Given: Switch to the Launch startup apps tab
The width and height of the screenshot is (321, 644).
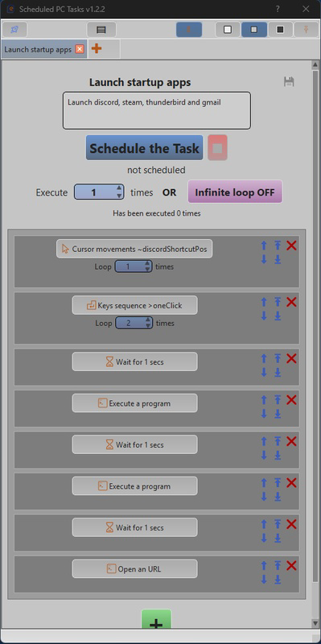Looking at the screenshot, I should pyautogui.click(x=38, y=49).
